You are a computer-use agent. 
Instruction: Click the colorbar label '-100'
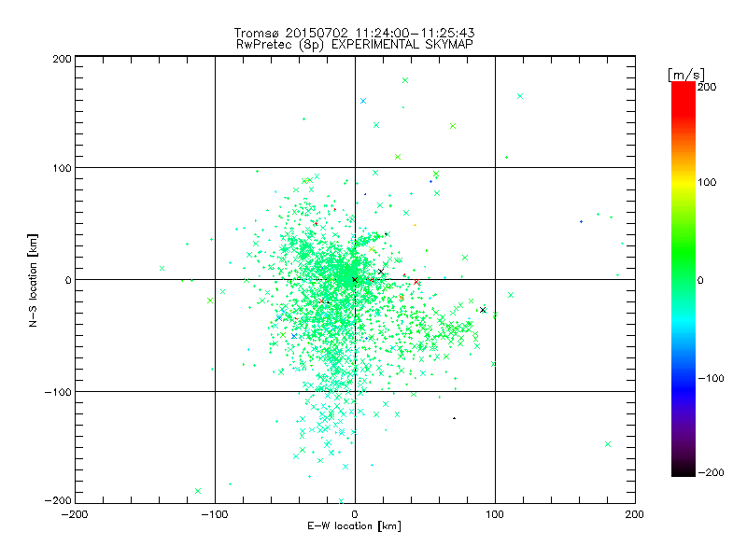coord(711,378)
